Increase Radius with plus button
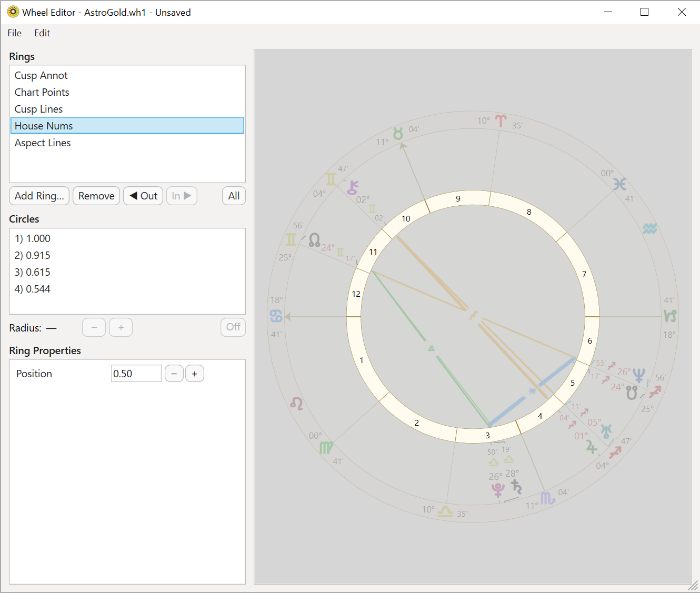 point(121,327)
